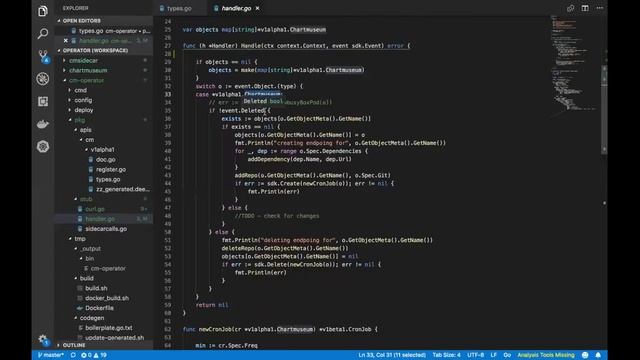Open the zz_generated deepcopy file

(122, 189)
